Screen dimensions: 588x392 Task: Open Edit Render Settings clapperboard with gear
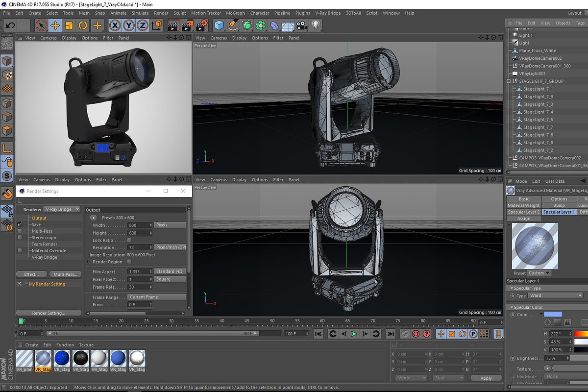pos(201,25)
